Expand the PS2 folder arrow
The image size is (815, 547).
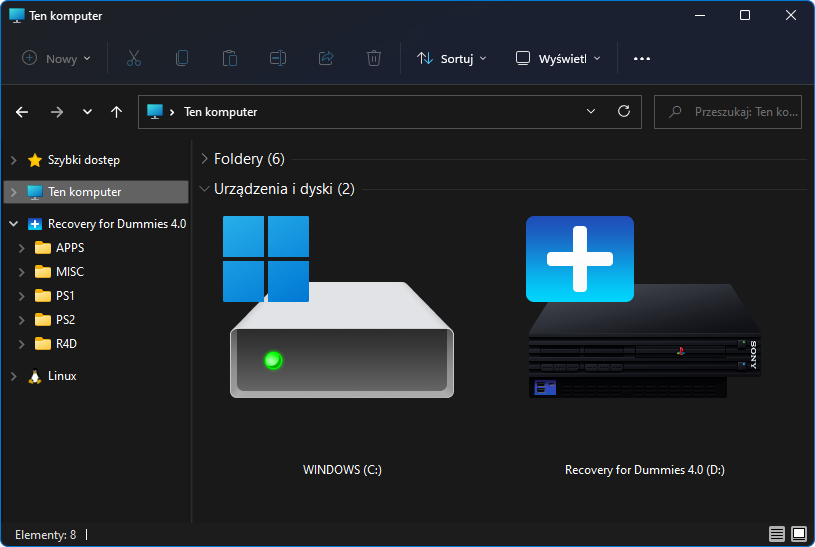21,320
